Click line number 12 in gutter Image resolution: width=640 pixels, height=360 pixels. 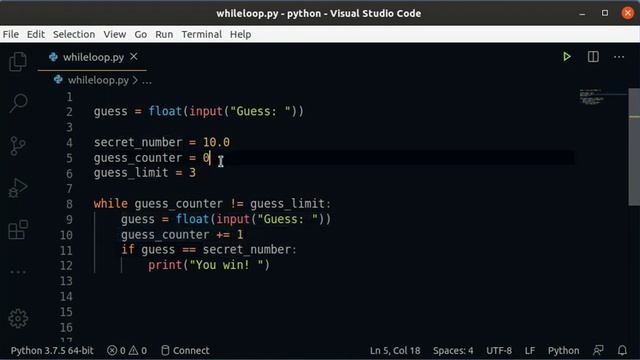tap(66, 266)
